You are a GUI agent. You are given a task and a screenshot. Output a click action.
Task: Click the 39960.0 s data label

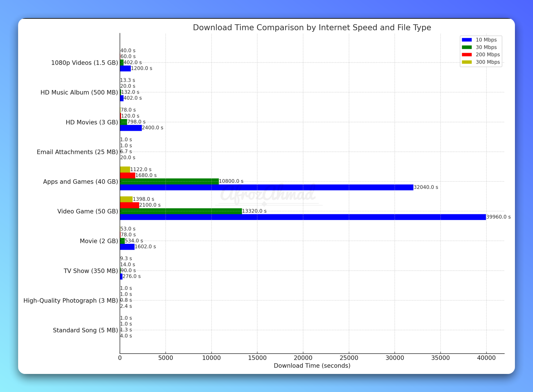pos(498,217)
